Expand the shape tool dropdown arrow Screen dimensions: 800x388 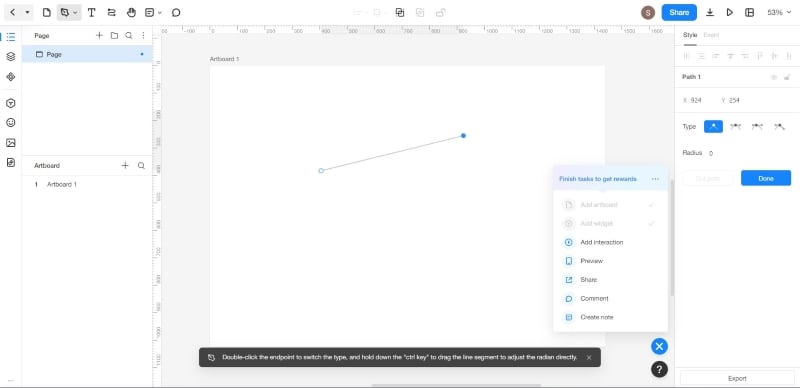[76, 12]
